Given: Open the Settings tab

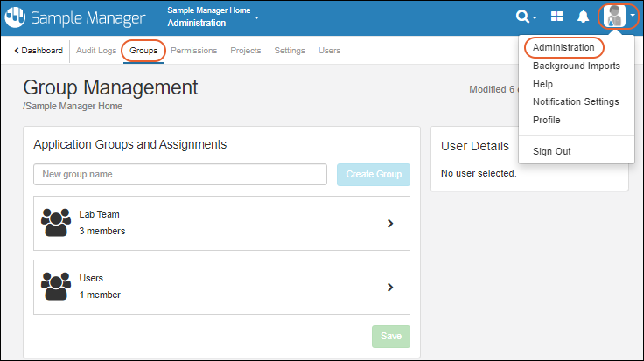Looking at the screenshot, I should point(290,51).
